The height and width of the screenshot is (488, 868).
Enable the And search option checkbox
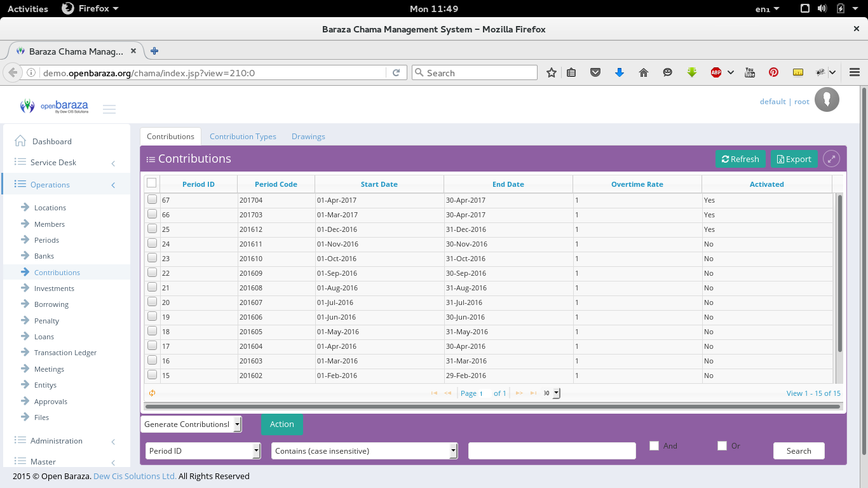point(654,445)
